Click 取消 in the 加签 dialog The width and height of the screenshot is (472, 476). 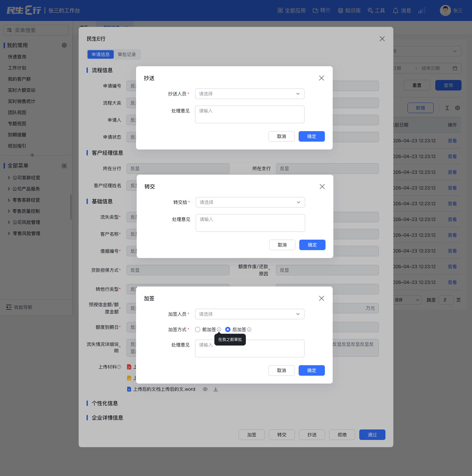[282, 370]
